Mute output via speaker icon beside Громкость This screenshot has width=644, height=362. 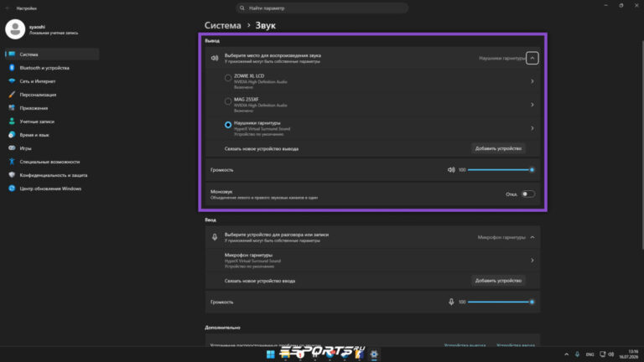tap(451, 169)
